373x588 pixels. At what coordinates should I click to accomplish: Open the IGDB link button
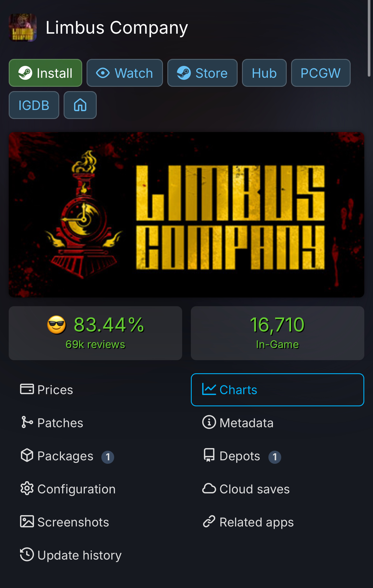(34, 105)
